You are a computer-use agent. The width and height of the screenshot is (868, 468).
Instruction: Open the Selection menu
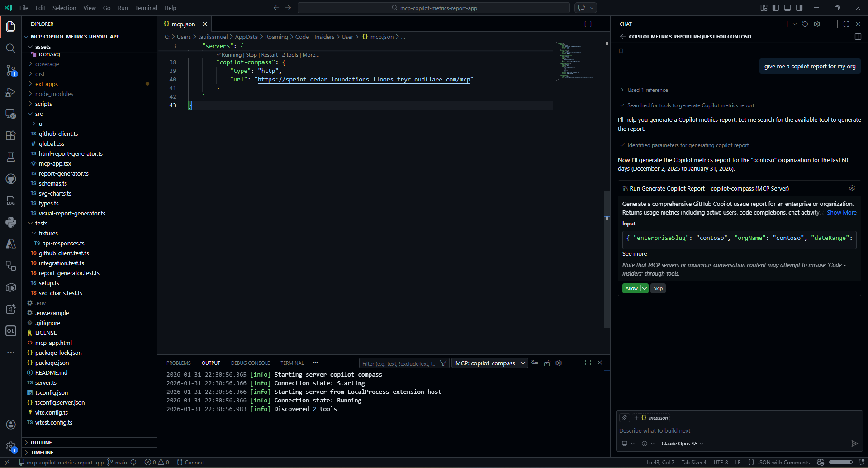tap(64, 8)
